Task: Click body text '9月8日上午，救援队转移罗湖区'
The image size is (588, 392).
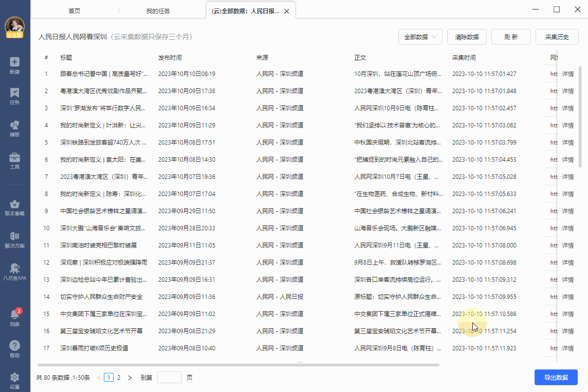Action: pos(398,263)
